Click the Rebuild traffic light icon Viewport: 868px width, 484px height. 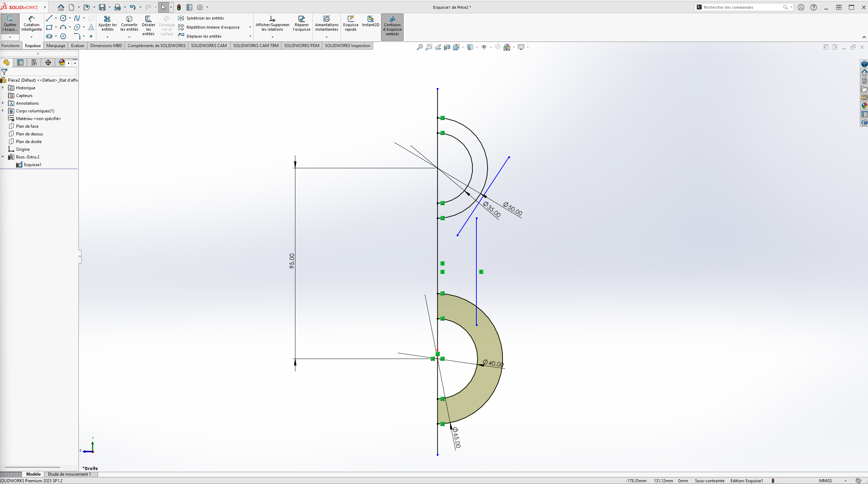[179, 7]
